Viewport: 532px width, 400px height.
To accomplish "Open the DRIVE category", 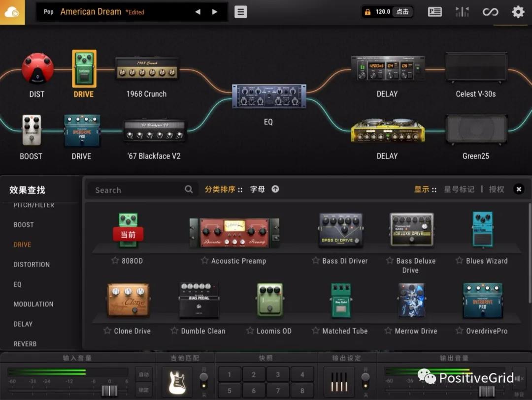I will click(22, 245).
